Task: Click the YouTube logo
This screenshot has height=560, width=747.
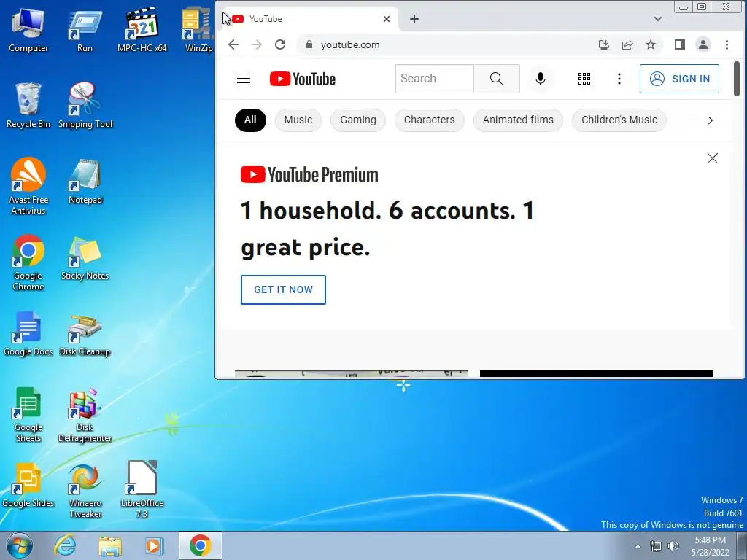Action: coord(303,79)
